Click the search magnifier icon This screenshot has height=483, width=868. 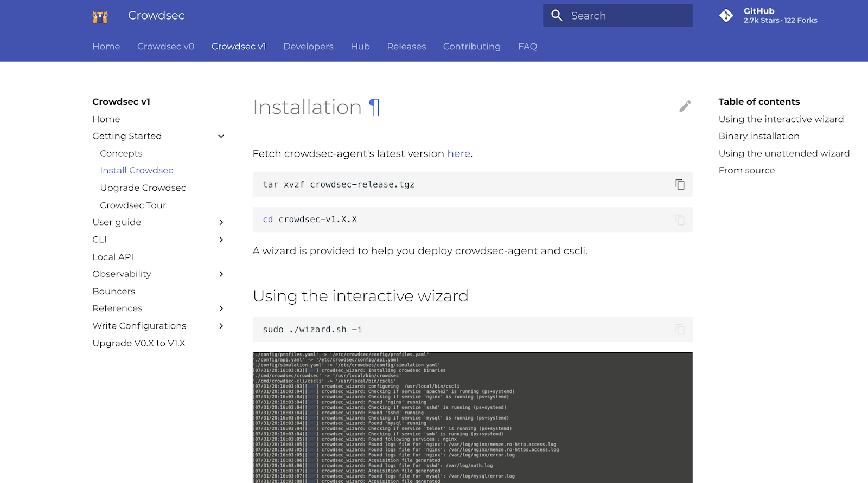point(557,15)
